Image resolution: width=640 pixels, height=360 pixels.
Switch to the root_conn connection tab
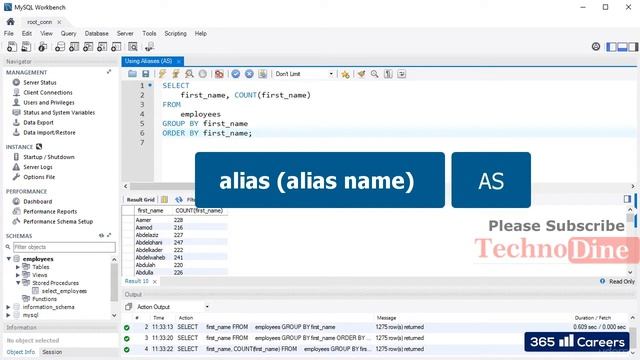click(x=40, y=22)
